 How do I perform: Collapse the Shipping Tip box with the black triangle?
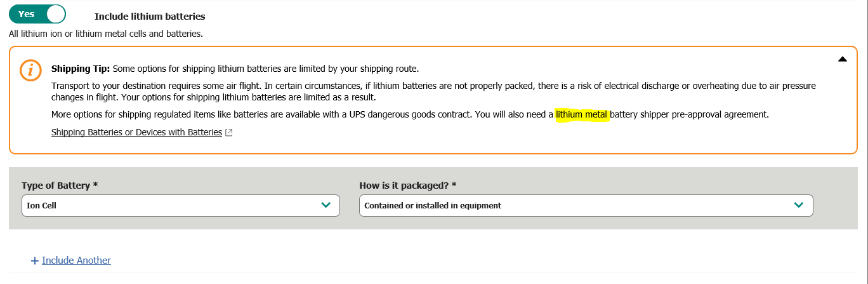842,59
